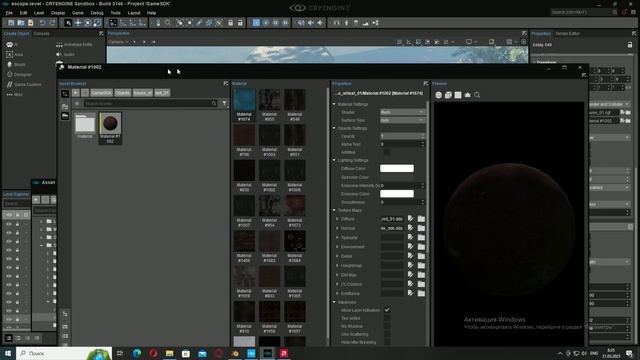Click the Detail texture edit pencil icon
Viewport: 640px width, 360px height.
411,256
